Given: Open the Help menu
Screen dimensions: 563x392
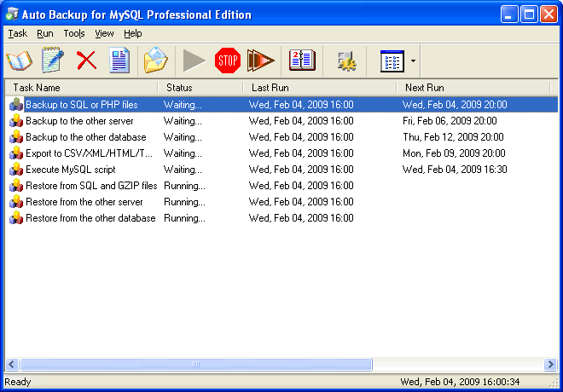Looking at the screenshot, I should point(133,33).
